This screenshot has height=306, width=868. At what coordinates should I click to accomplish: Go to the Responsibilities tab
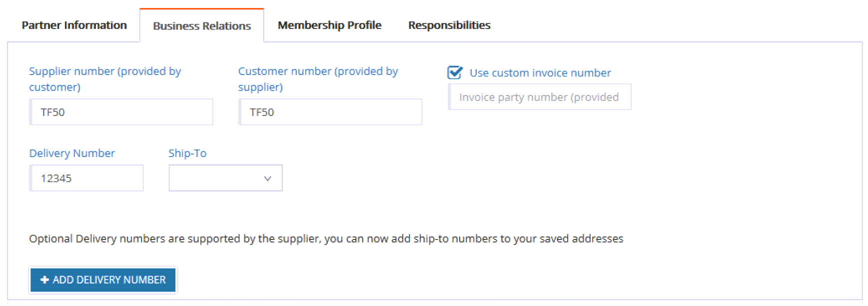(x=449, y=25)
